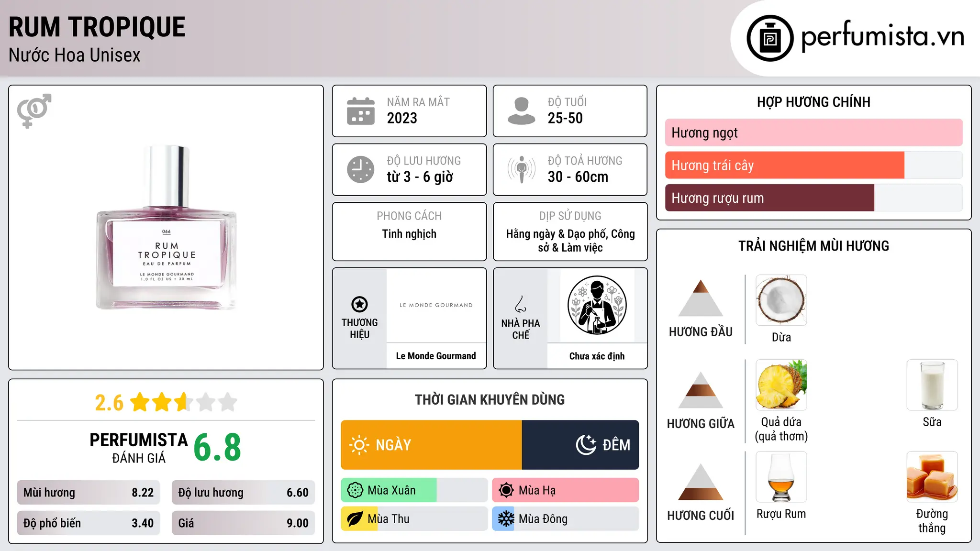
Task: Click the Mùi hương 8.22 score row
Action: (89, 493)
